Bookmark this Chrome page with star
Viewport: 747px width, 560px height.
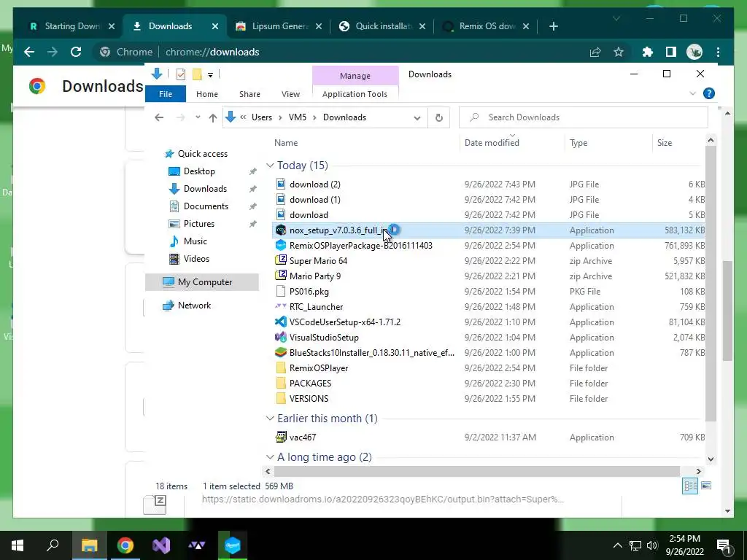[619, 52]
